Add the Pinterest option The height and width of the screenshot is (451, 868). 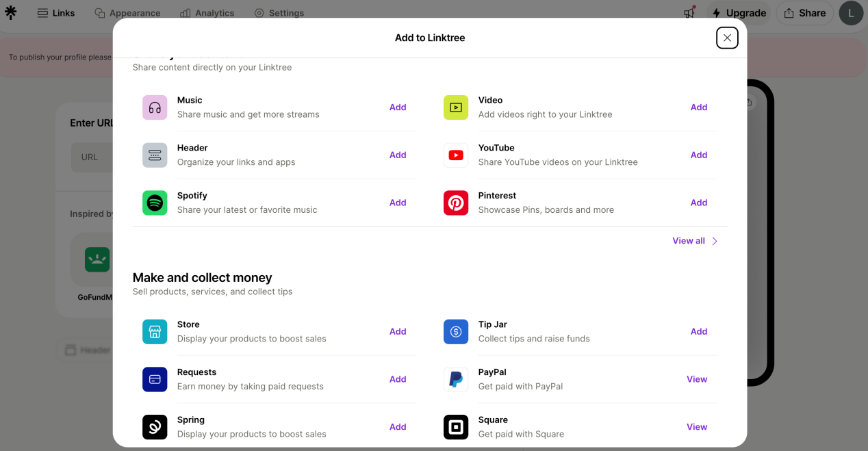pyautogui.click(x=699, y=203)
